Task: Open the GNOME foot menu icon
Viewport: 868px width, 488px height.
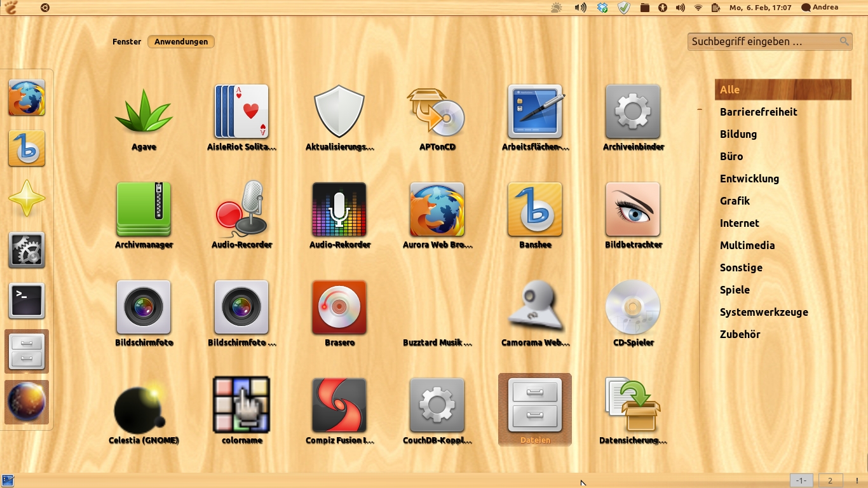Action: coord(11,8)
